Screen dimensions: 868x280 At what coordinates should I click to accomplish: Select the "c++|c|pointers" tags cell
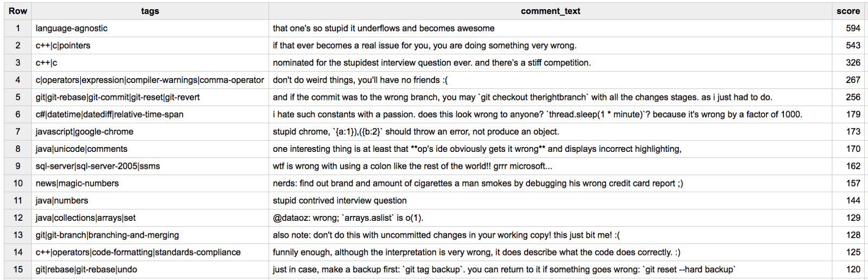pyautogui.click(x=63, y=46)
